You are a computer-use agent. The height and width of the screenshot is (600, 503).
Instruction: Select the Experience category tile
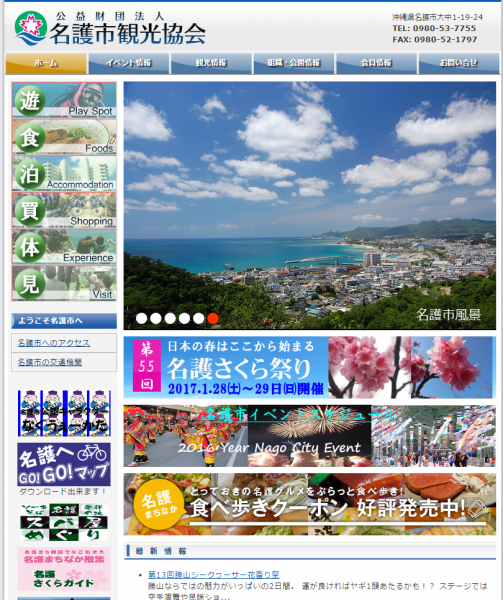pyautogui.click(x=64, y=246)
